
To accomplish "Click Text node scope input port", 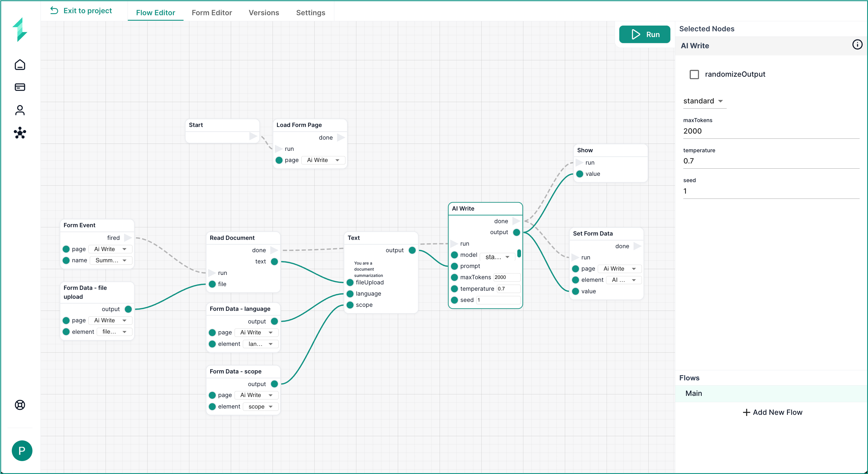I will 350,305.
